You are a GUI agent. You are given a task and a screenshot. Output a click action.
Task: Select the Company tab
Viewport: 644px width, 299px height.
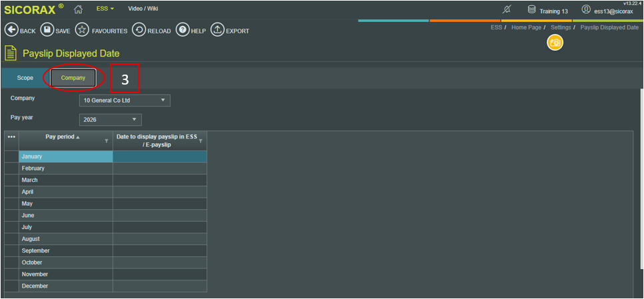[x=73, y=78]
